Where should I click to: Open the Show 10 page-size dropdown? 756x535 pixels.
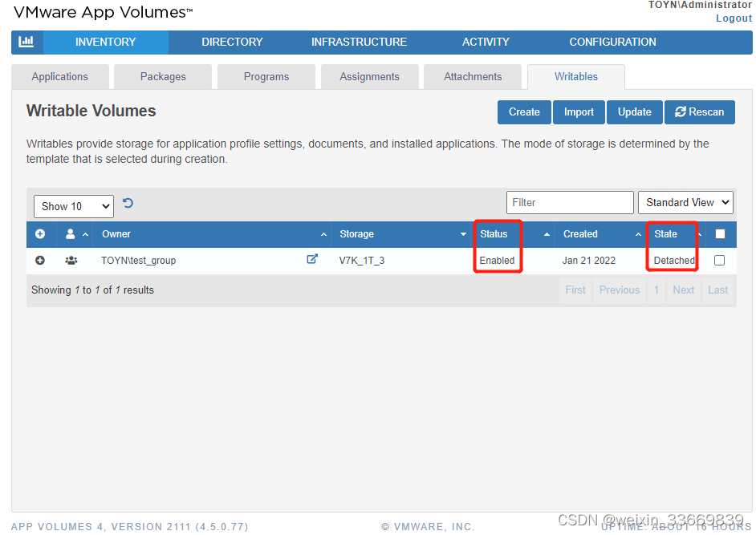click(x=74, y=206)
